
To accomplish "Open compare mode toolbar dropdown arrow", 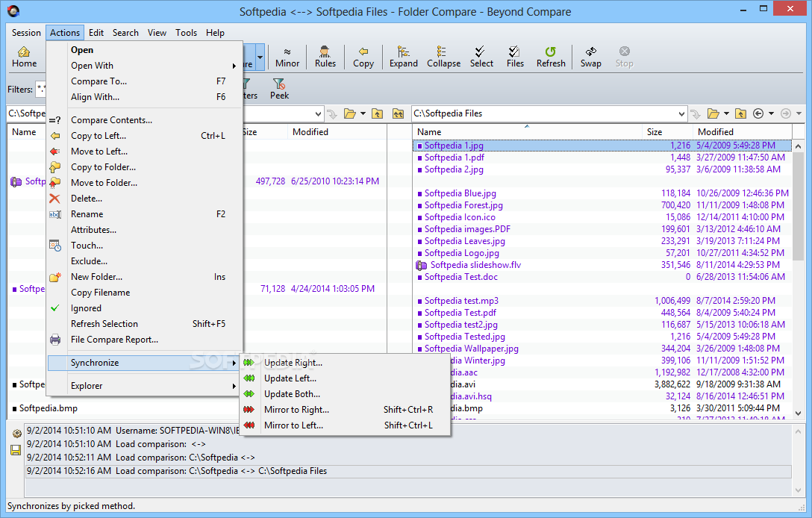I will point(260,57).
